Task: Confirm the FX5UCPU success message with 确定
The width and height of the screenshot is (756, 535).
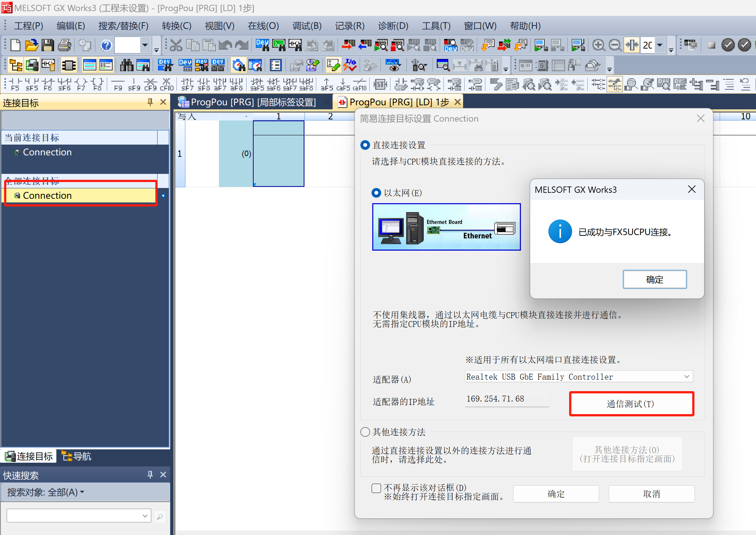Action: (654, 280)
